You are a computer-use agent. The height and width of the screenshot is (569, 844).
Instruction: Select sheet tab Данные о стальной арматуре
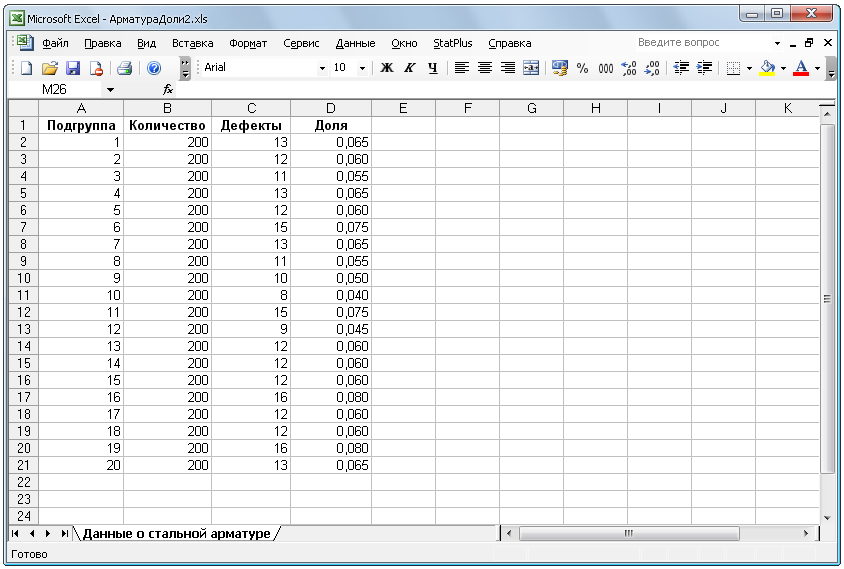pos(177,533)
